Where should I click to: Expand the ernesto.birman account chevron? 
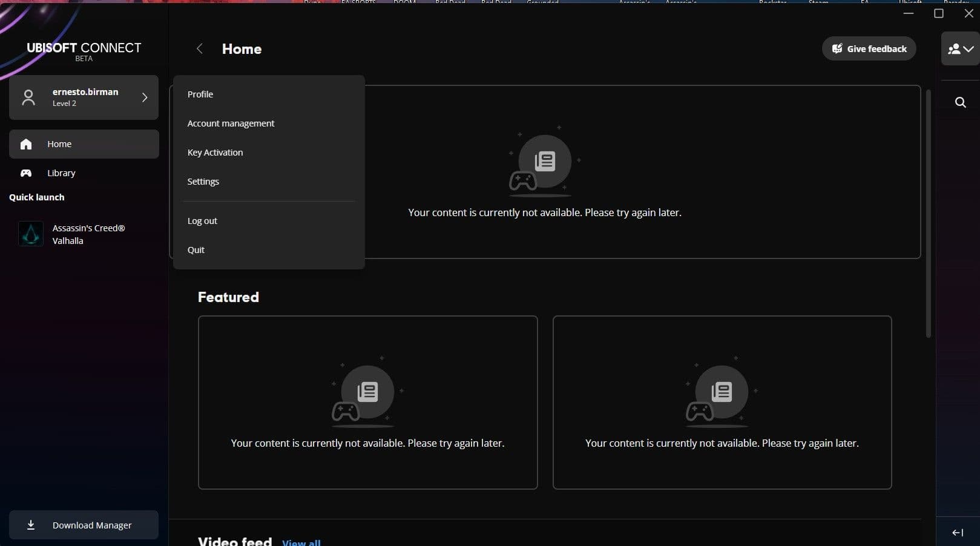tap(145, 97)
